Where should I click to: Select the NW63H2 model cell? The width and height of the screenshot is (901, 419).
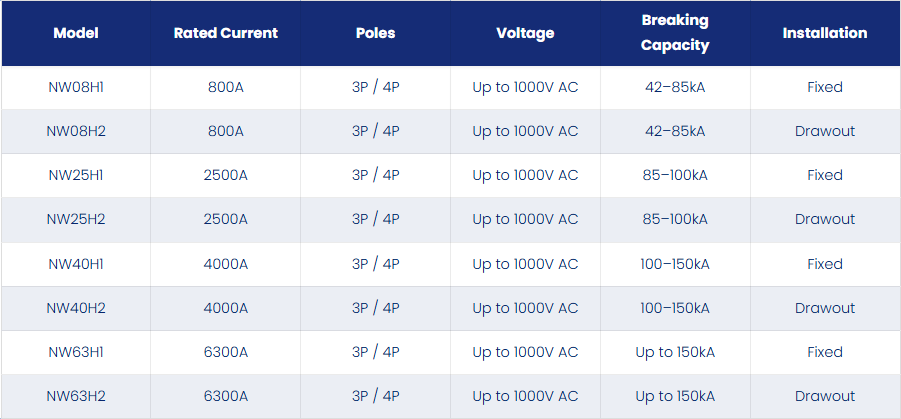(x=76, y=396)
